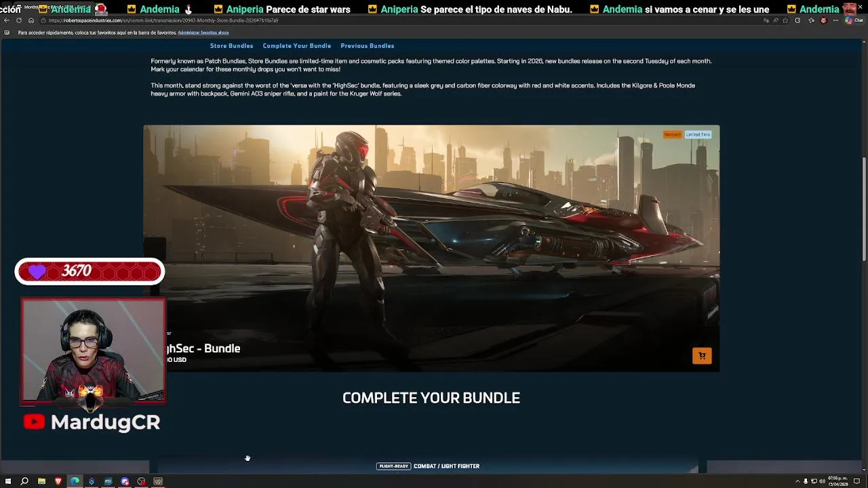Click the page's vertical scrollbar
The width and height of the screenshot is (868, 488).
(864, 210)
